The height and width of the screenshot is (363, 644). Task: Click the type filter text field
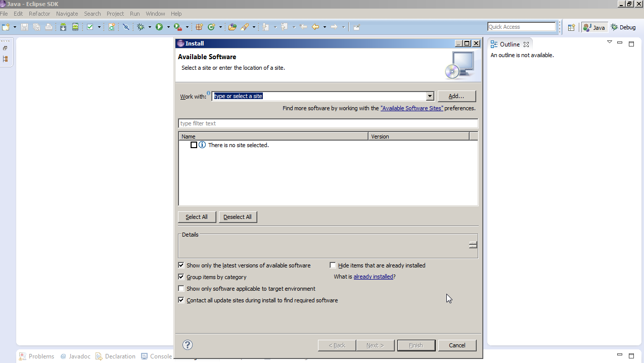[x=328, y=123]
